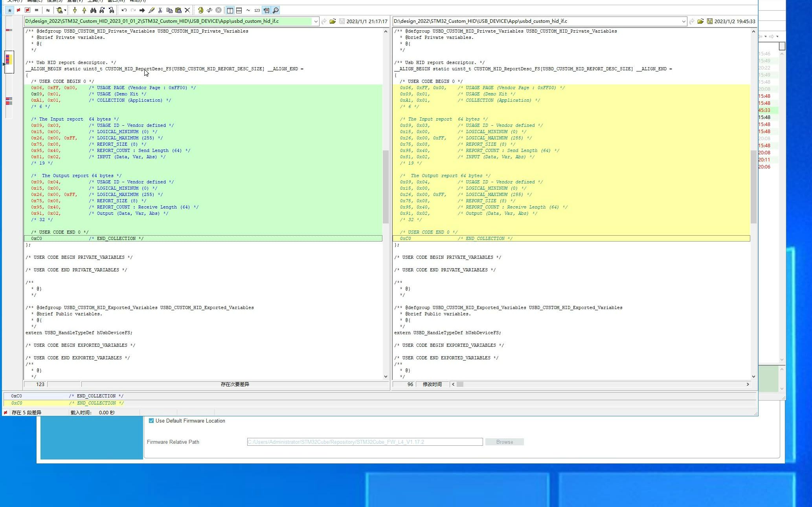Screen dimensions: 812x507
Task: Click the undo icon in the toolbar
Action: [124, 10]
